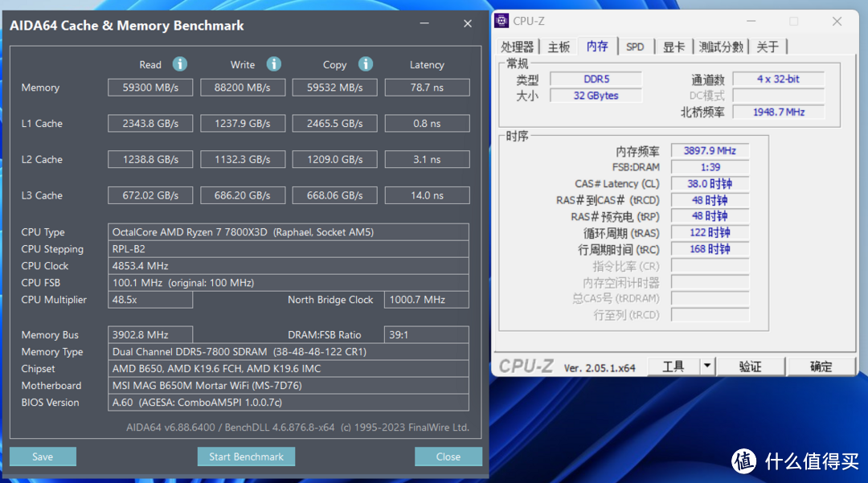Open the 显卡 tab
The height and width of the screenshot is (483, 868).
[x=674, y=47]
